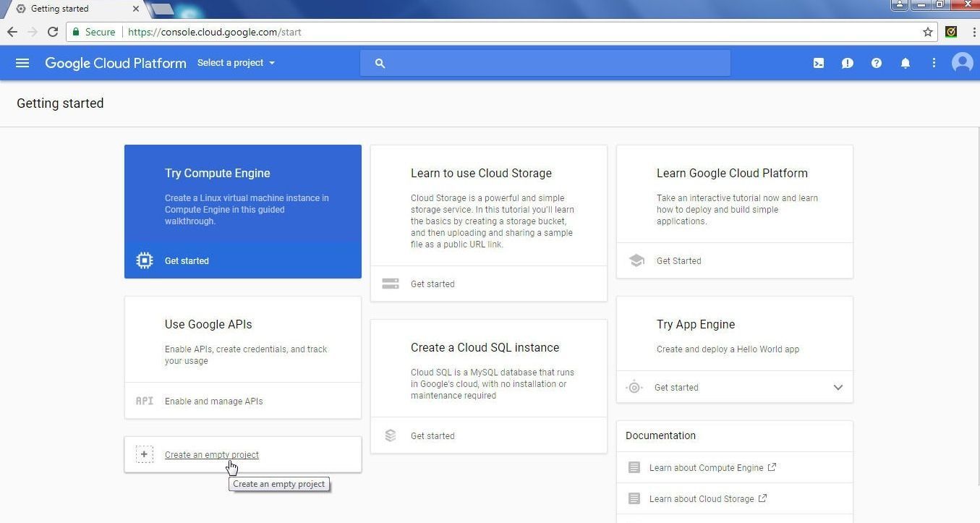Viewport: 980px width, 523px height.
Task: Click the Create a Cloud SQL instance heading
Action: coord(485,347)
